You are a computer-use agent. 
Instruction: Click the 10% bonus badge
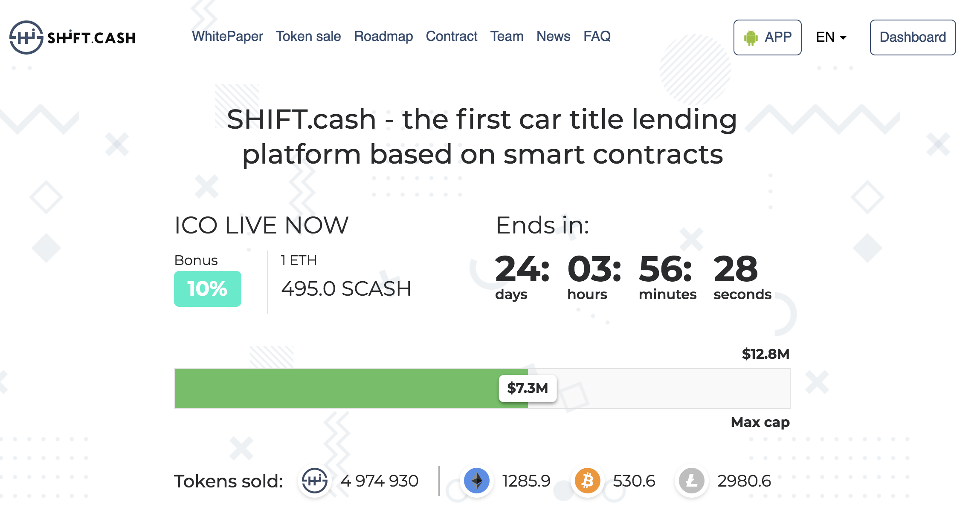[x=207, y=288]
